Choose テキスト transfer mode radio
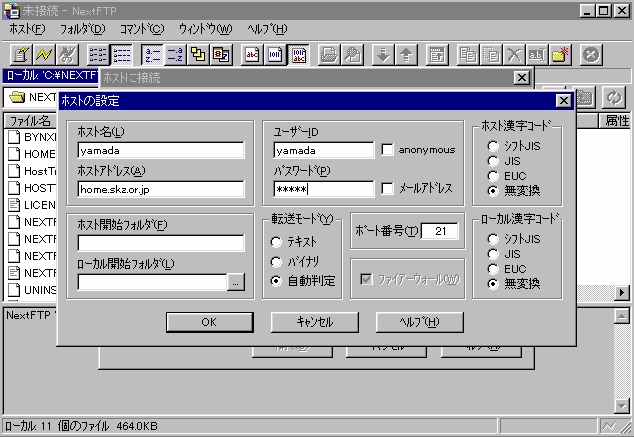Viewport: 634px width, 437px height. click(276, 242)
